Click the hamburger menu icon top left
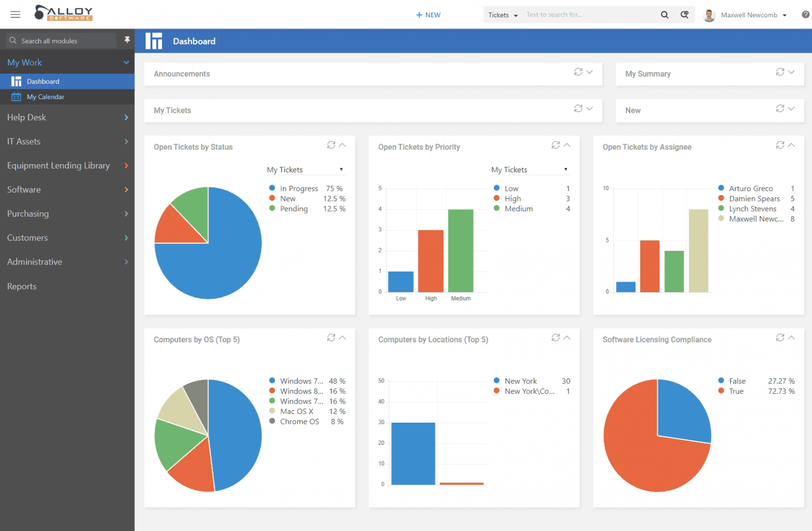Screen dimensions: 812x531 15,14
